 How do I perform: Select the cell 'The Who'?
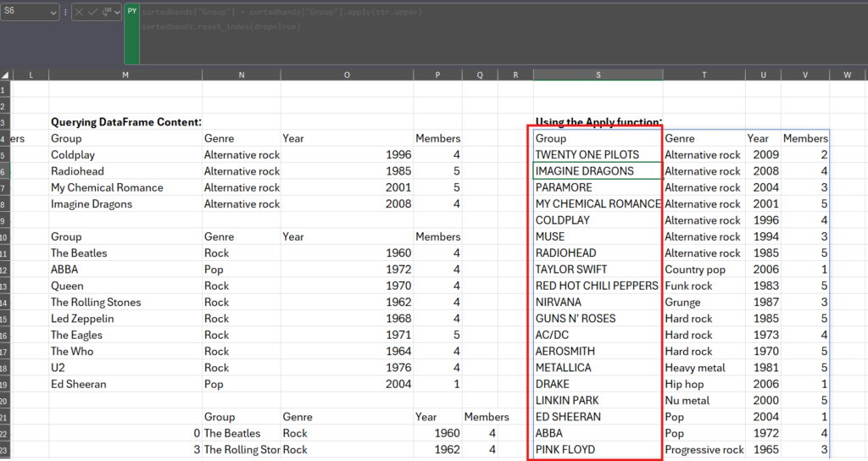[125, 352]
